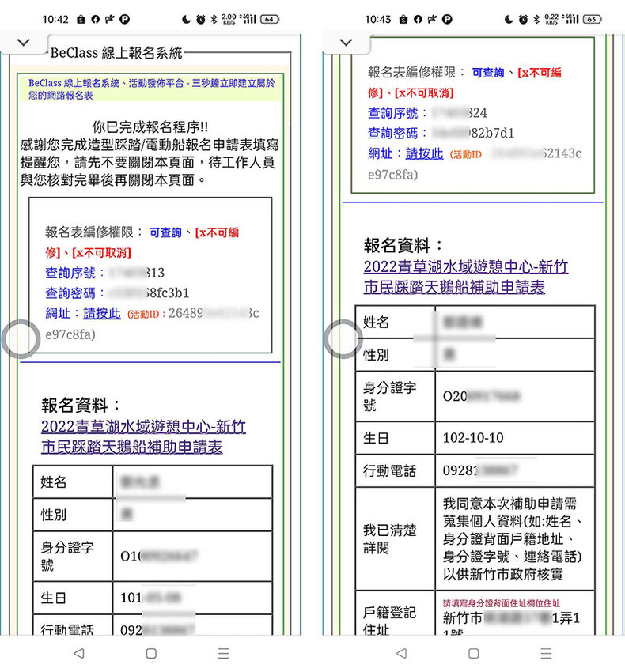Tap the parking P notification icon on left phone
The height and width of the screenshot is (672, 625).
click(x=124, y=19)
